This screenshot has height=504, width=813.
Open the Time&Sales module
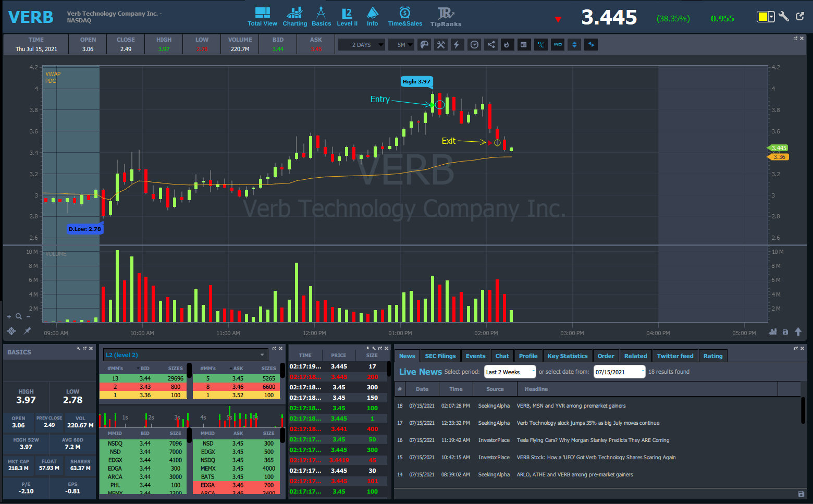[x=405, y=17]
